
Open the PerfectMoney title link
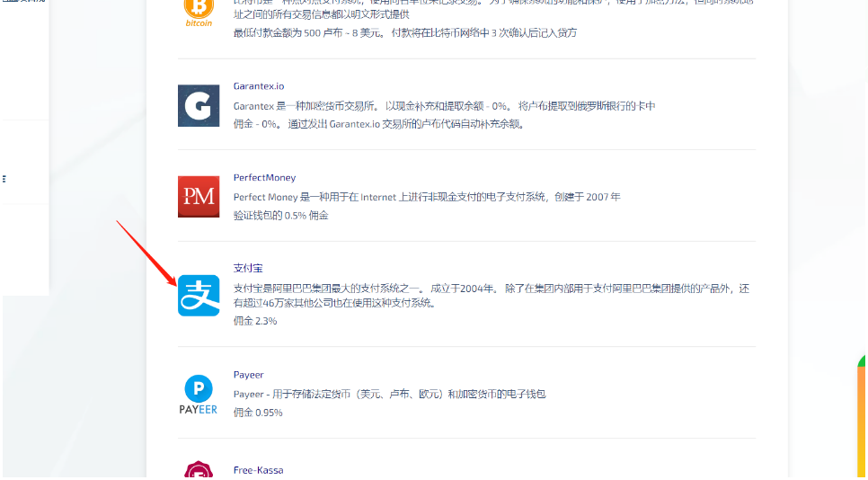[x=264, y=178]
